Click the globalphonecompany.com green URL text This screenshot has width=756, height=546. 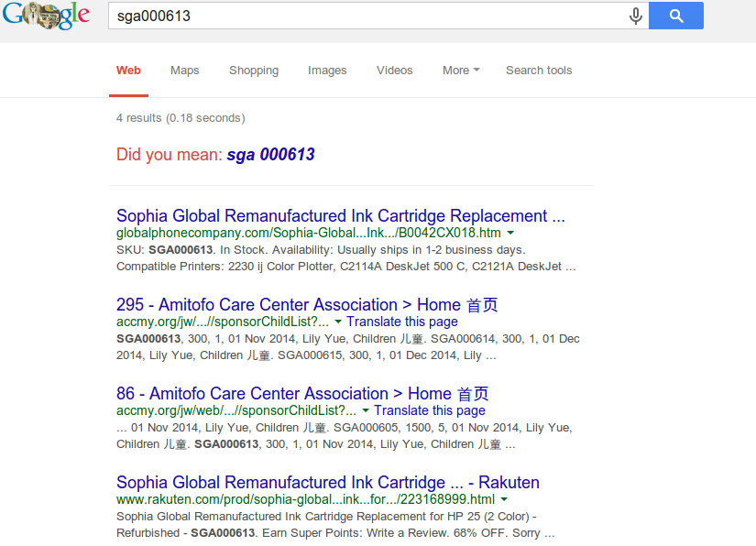[309, 233]
